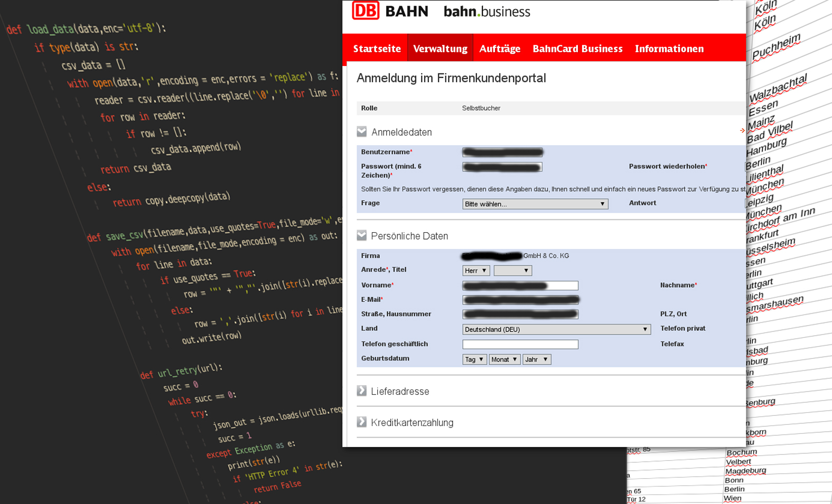Open the Geburtsdatum Monat dropdown

click(504, 359)
